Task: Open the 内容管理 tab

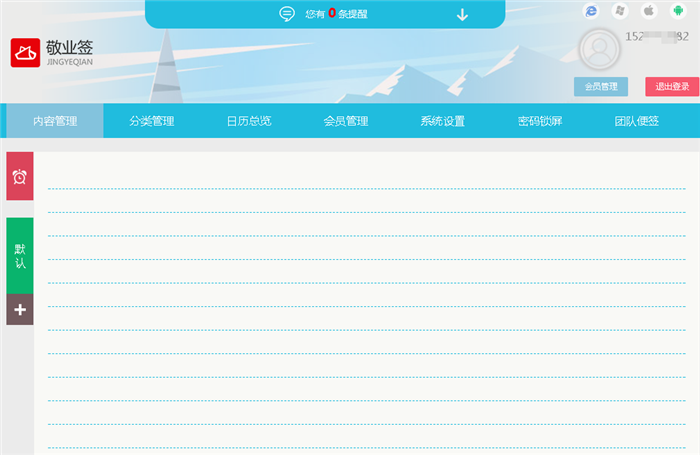Action: 55,121
